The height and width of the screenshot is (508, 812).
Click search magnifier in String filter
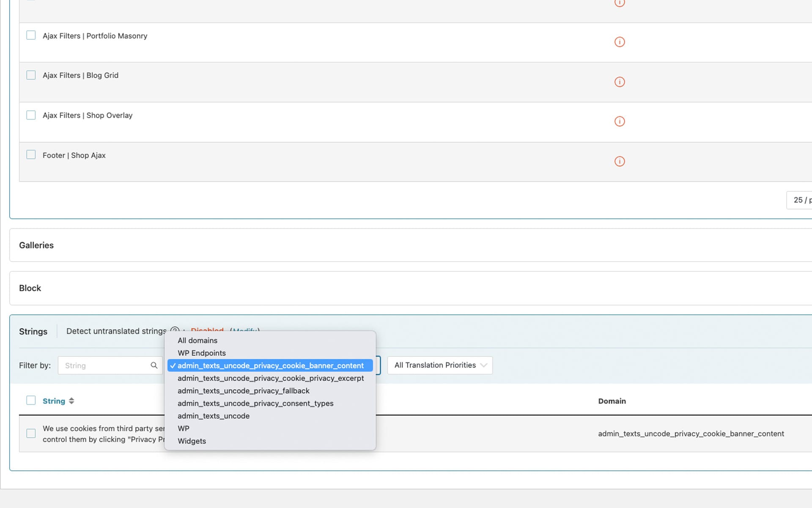pyautogui.click(x=154, y=365)
